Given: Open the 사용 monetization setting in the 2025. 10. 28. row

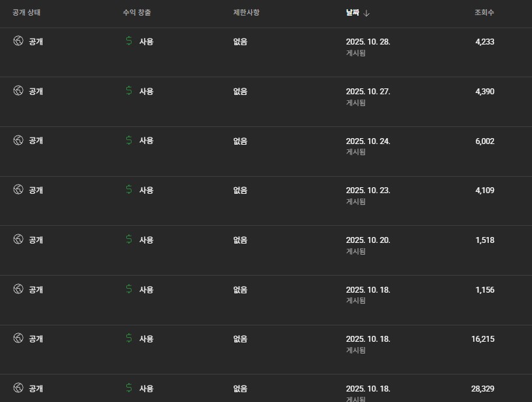Looking at the screenshot, I should (146, 41).
